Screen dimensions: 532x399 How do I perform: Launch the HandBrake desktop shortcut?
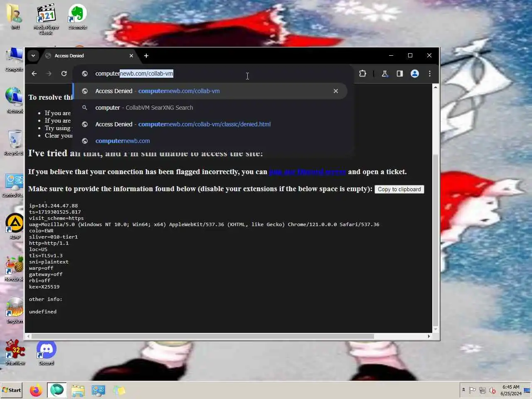tap(14, 268)
